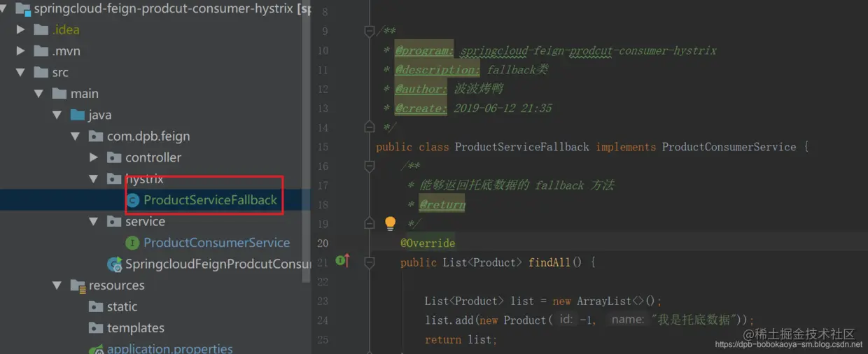Collapse the com.dpb.feign package arrow

pyautogui.click(x=75, y=136)
